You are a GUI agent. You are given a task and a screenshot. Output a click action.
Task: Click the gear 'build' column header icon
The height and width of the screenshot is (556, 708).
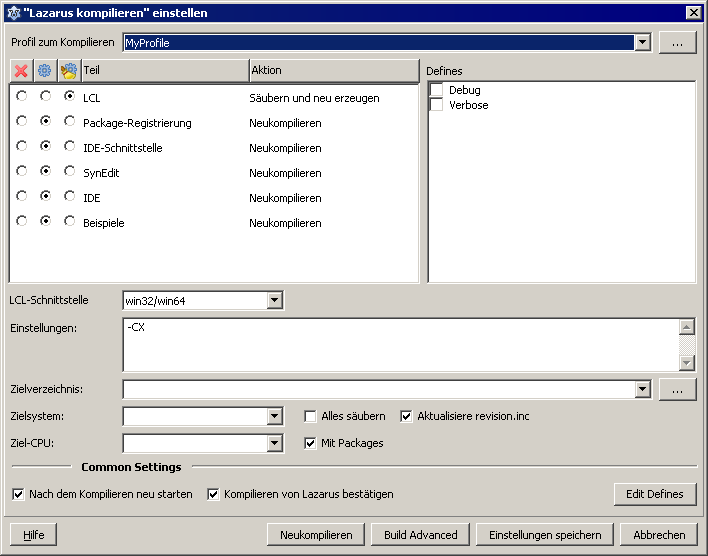coord(45,71)
